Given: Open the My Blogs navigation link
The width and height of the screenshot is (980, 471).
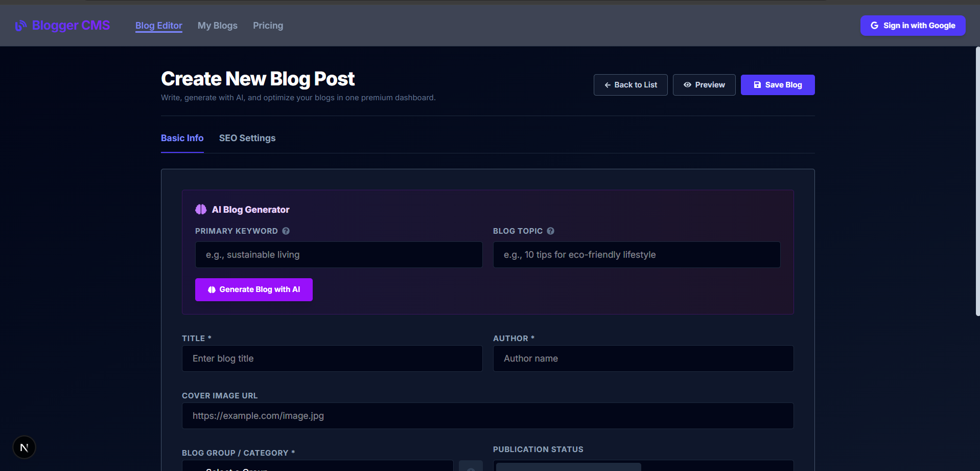Looking at the screenshot, I should pyautogui.click(x=218, y=26).
